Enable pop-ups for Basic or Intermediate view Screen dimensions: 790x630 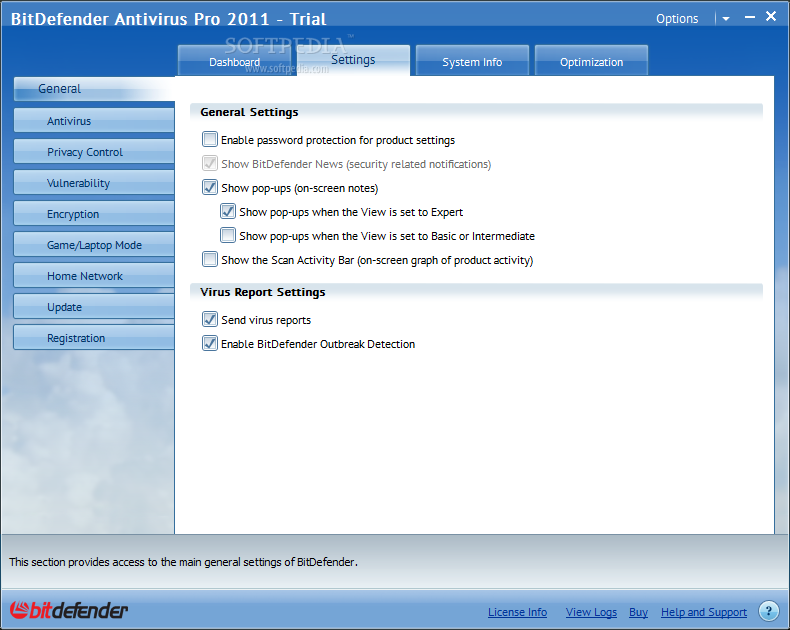click(x=228, y=235)
